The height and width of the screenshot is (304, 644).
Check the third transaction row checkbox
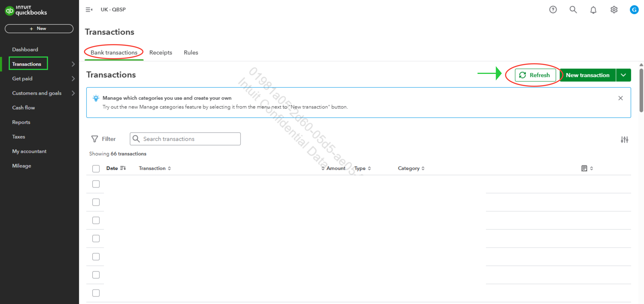96,220
